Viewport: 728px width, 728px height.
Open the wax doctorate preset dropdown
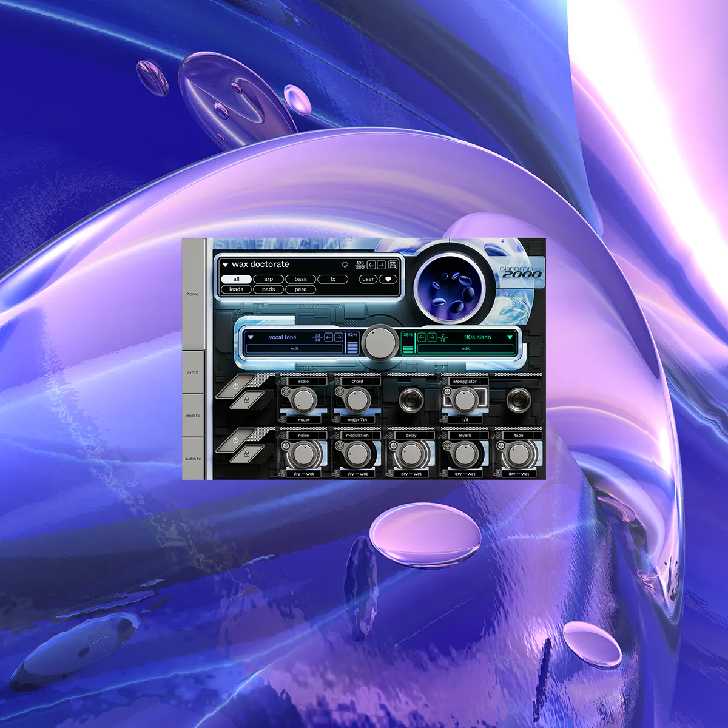click(225, 265)
